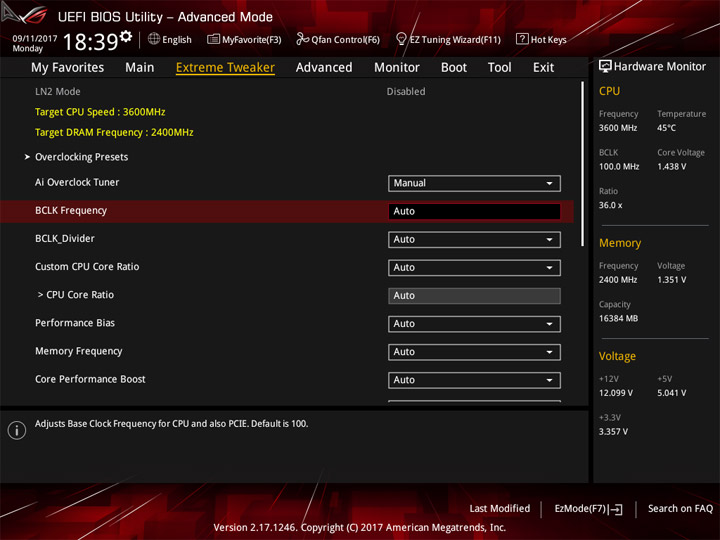
Task: Click the Disabled value of LN2 Mode
Action: 406,91
